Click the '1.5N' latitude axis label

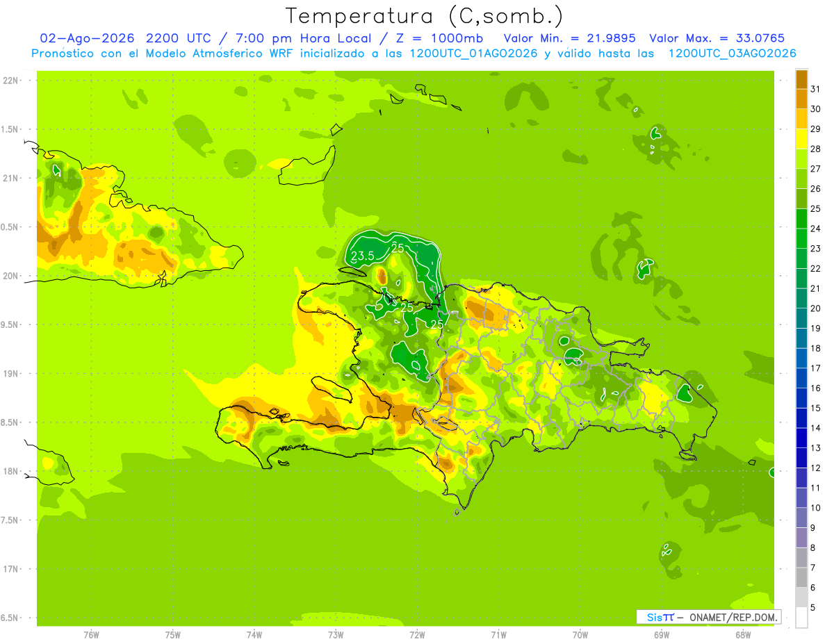[10, 129]
